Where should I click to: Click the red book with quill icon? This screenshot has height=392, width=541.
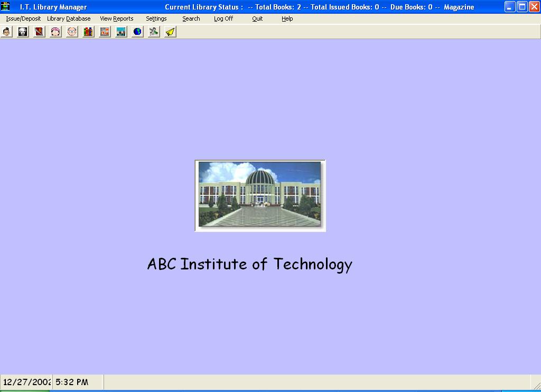(39, 32)
